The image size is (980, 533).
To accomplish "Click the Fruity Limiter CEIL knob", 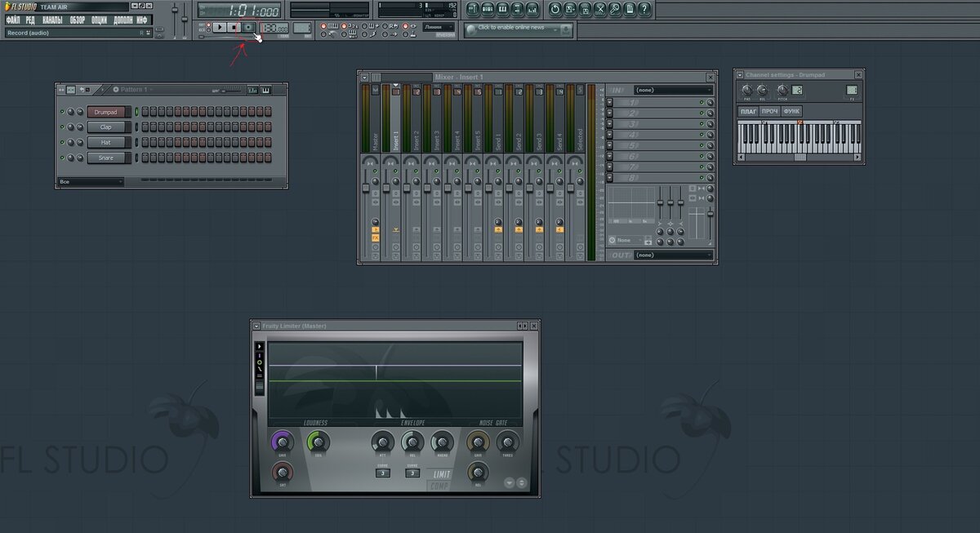I will point(318,442).
